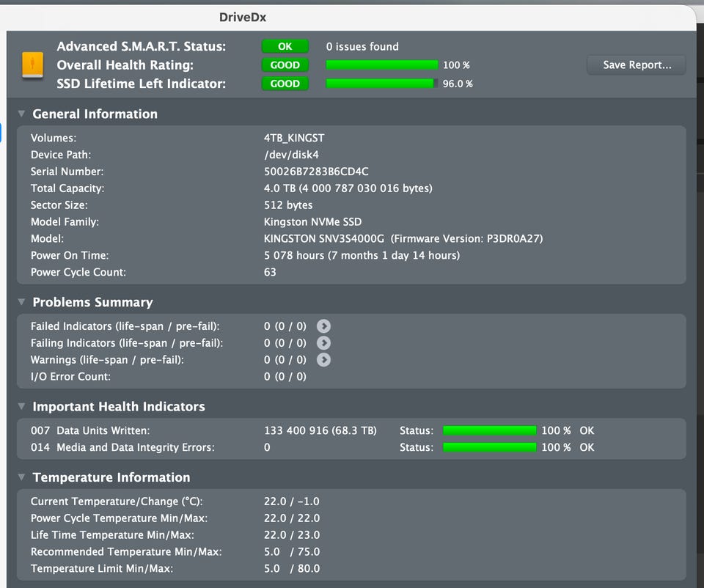
Task: Click the Media and Data Integrity Errors status bar
Action: click(490, 447)
